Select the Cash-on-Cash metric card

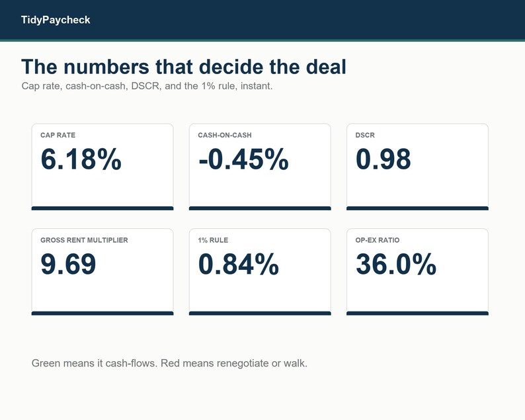260,167
